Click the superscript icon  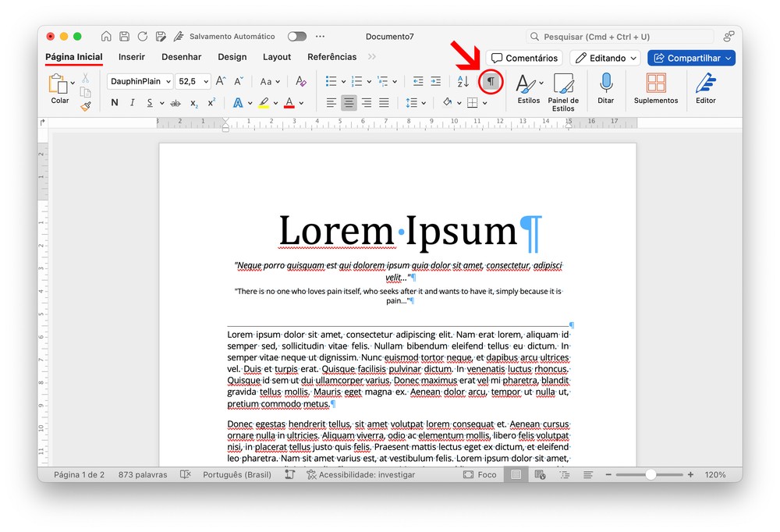(x=211, y=103)
